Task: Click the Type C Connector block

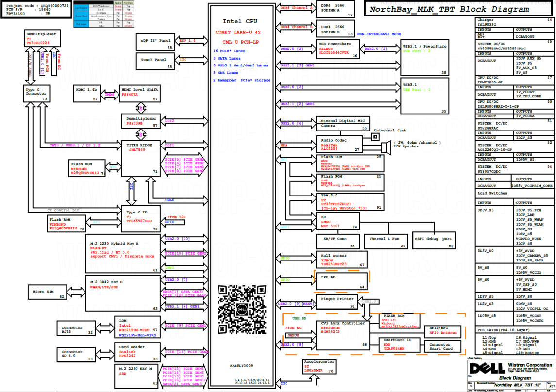Action: tap(36, 94)
